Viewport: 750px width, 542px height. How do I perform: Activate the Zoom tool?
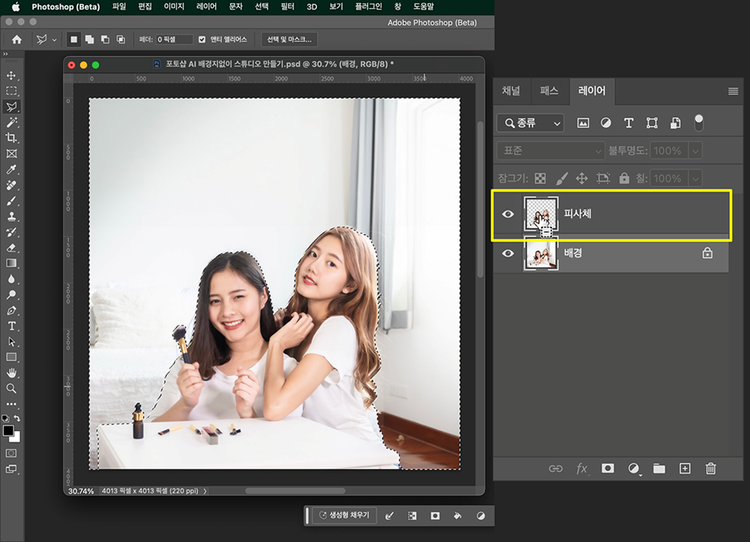tap(12, 388)
